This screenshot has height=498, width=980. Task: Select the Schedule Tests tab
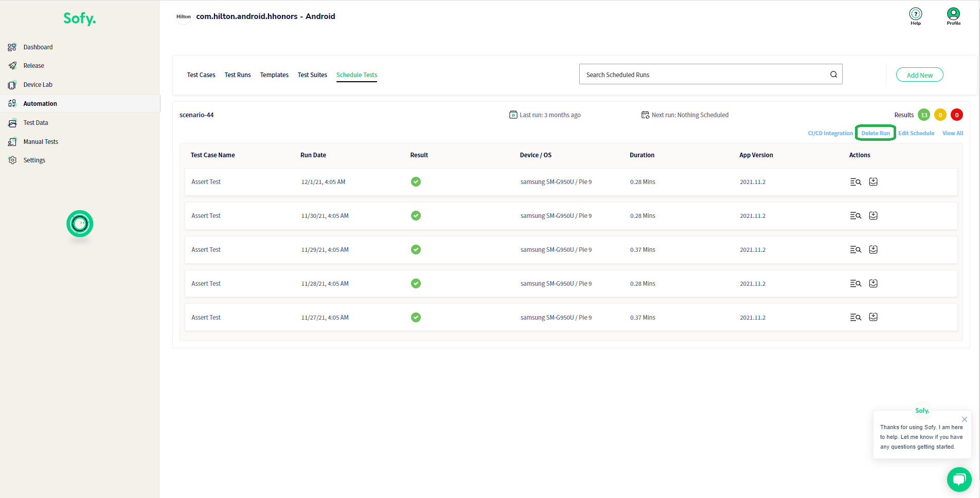coord(357,75)
